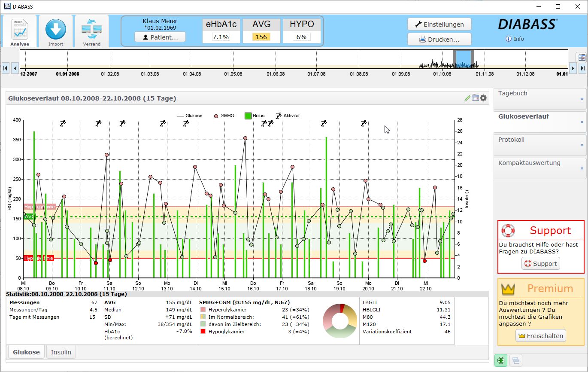Image resolution: width=588 pixels, height=372 pixels.
Task: Click the blue selected range on timeline
Action: coord(463,59)
